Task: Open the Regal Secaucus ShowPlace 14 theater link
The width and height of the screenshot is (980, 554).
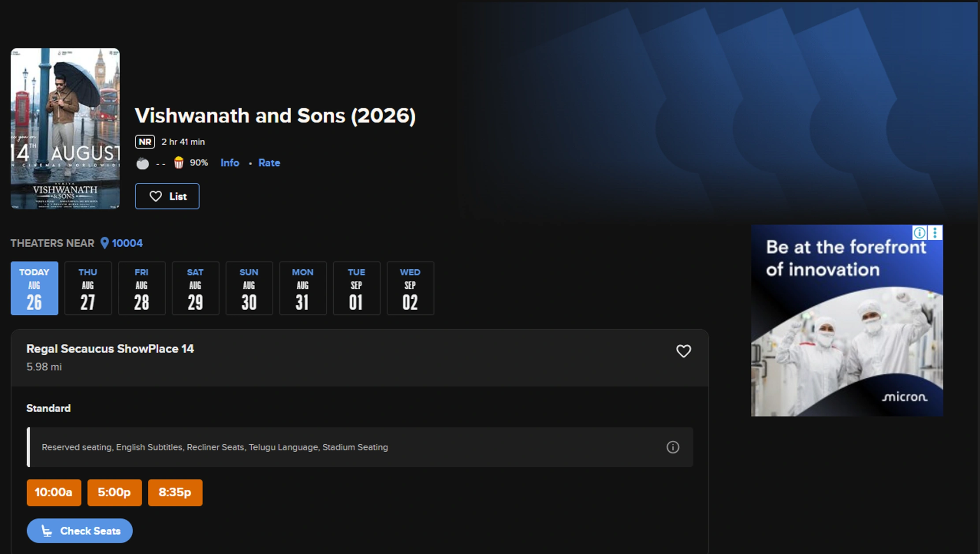Action: point(110,349)
